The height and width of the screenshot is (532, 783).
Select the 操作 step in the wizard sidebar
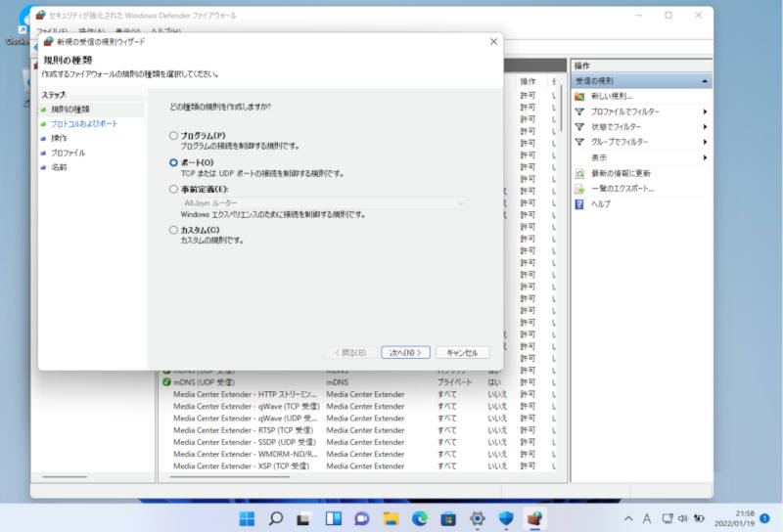tap(59, 138)
